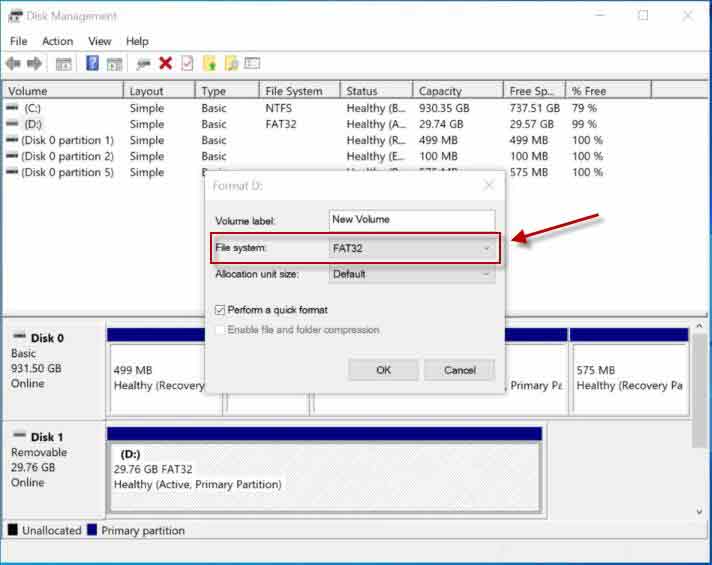Click the scroll up arrow in disk pane
The image size is (712, 565).
tap(699, 326)
